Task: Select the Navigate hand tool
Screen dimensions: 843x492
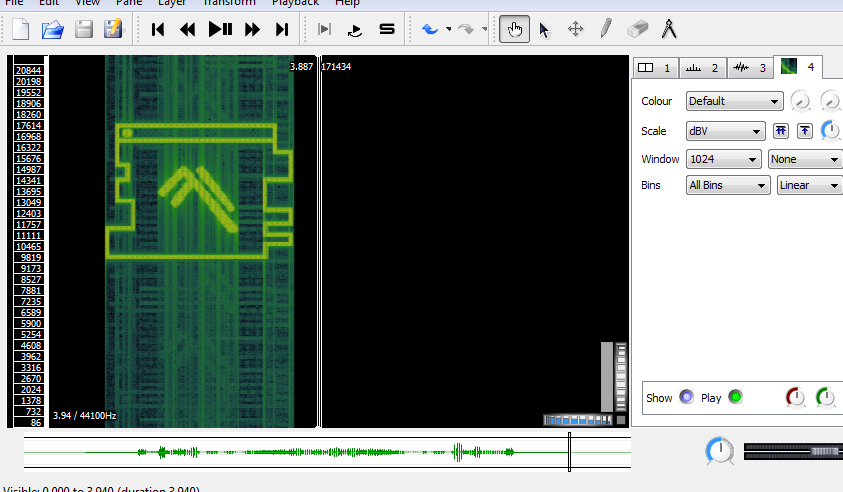Action: (514, 30)
